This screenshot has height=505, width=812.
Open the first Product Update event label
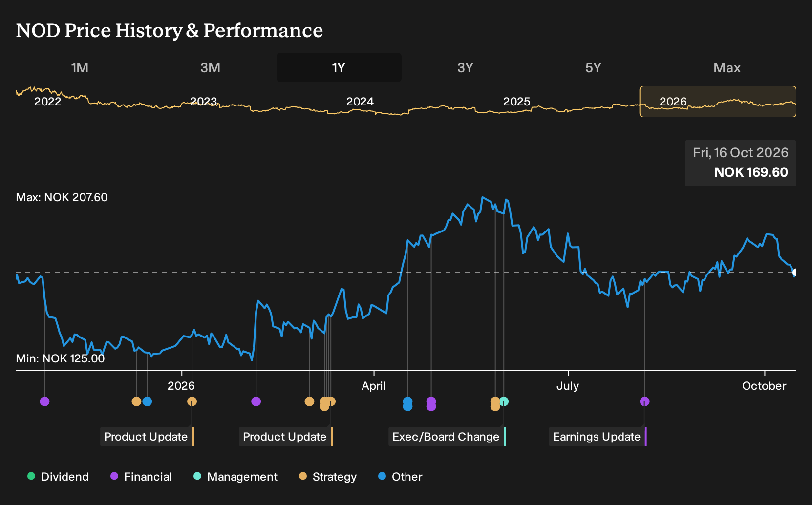coord(147,437)
